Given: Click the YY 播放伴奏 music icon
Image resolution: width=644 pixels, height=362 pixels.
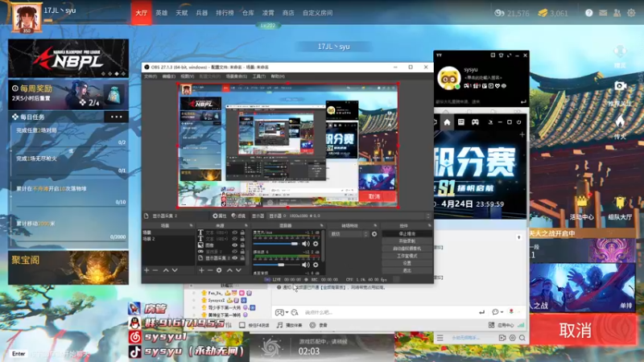Looking at the screenshot, I should (x=279, y=325).
